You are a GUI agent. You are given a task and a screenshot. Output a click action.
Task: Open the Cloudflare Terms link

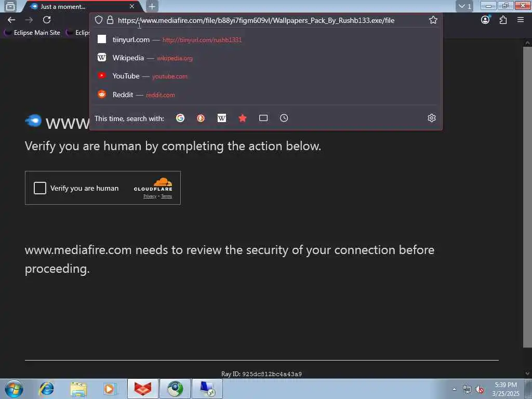click(x=166, y=196)
